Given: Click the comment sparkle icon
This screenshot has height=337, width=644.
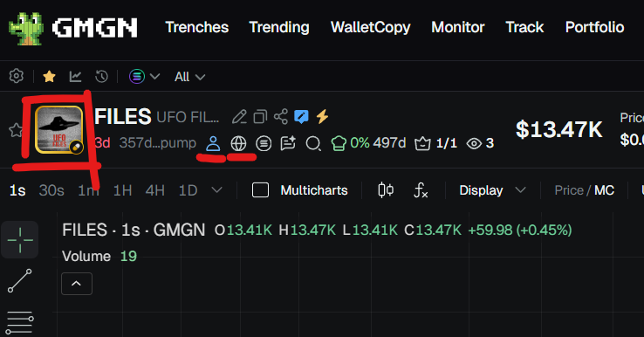Looking at the screenshot, I should [x=288, y=143].
